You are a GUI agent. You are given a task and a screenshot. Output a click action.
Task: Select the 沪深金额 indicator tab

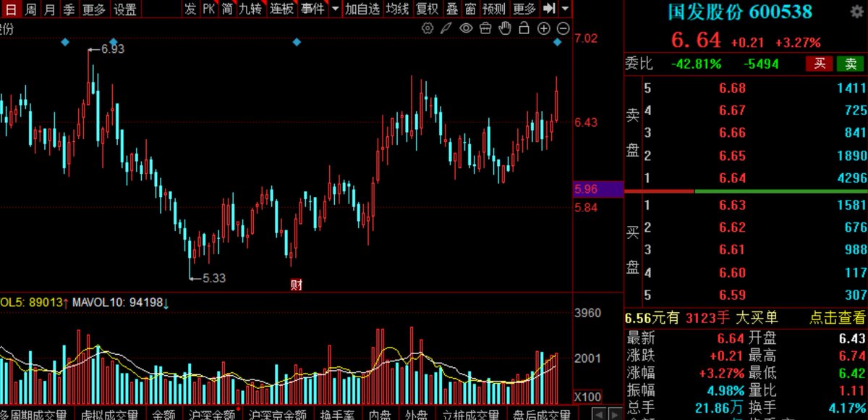click(212, 415)
